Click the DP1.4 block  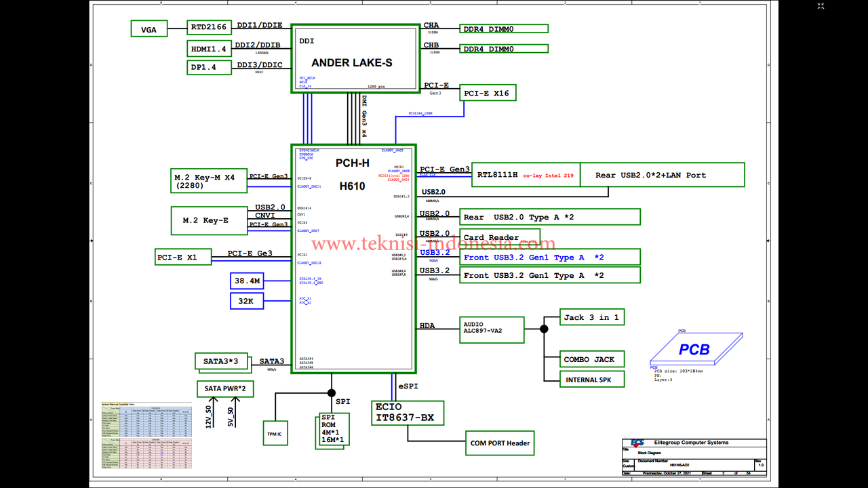tap(209, 68)
